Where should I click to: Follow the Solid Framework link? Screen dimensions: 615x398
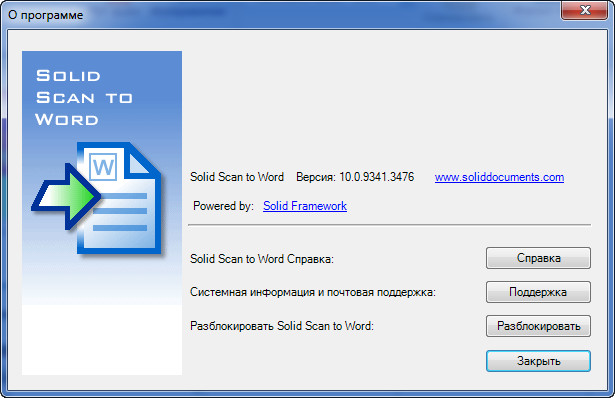click(305, 206)
